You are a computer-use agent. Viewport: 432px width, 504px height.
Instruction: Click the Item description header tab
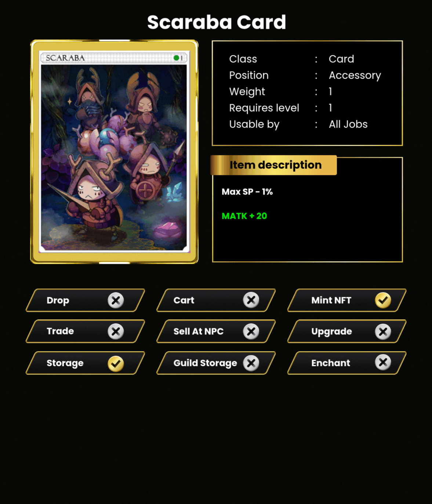pos(274,165)
